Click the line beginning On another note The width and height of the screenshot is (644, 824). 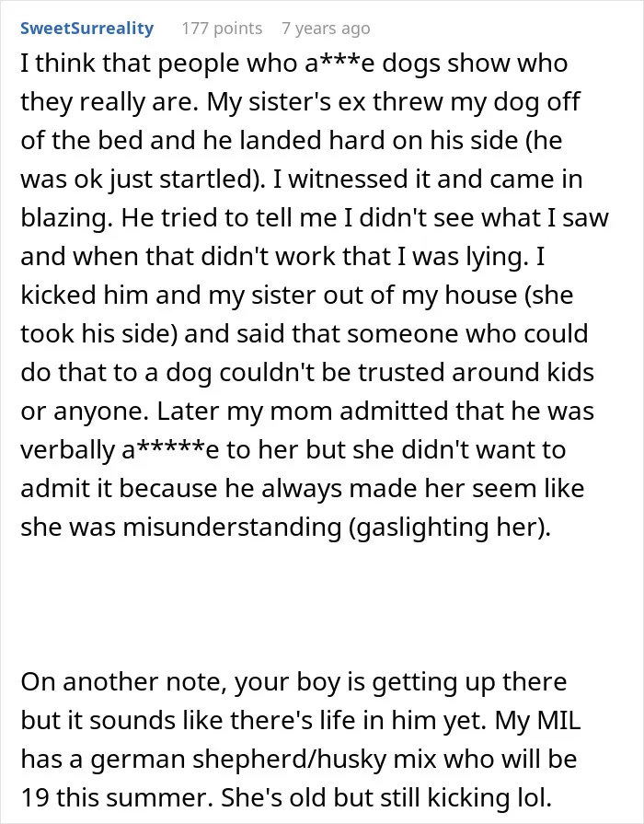293,681
